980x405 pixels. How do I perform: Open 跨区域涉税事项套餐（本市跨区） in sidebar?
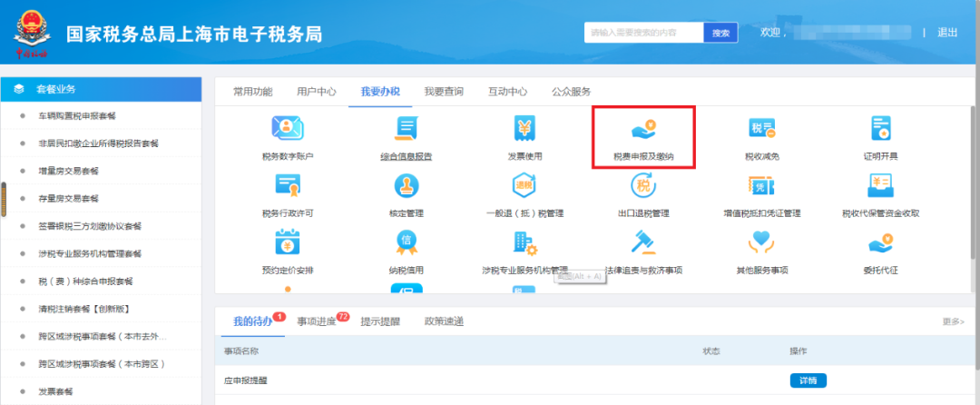click(x=102, y=364)
